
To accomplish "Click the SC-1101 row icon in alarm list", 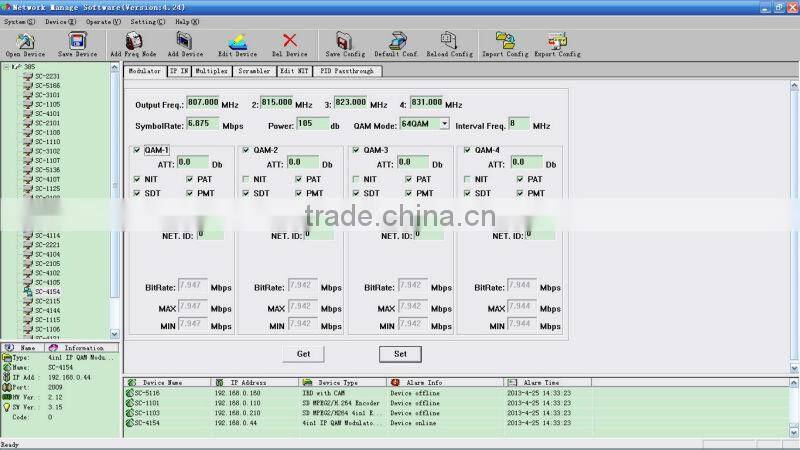I will pos(130,403).
